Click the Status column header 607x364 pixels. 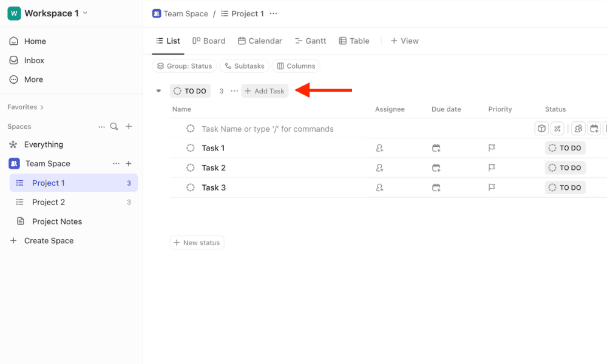(x=555, y=109)
